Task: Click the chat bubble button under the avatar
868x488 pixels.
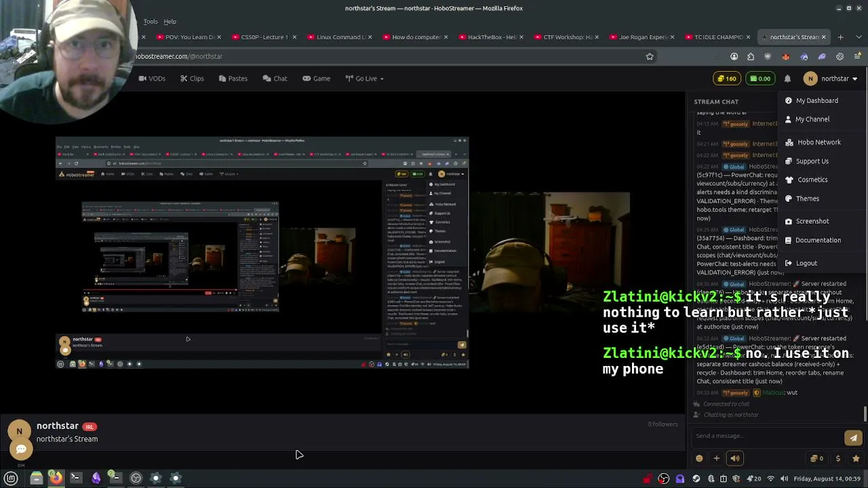Action: 21,449
